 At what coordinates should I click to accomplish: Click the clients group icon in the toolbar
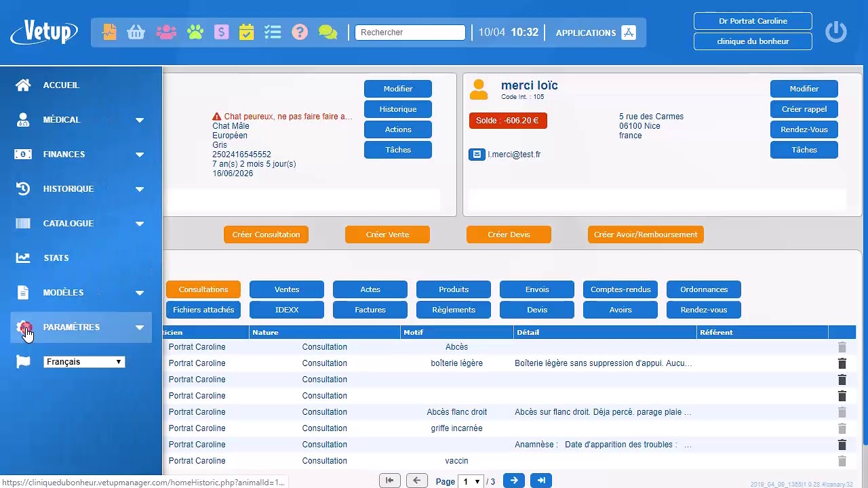(x=165, y=31)
